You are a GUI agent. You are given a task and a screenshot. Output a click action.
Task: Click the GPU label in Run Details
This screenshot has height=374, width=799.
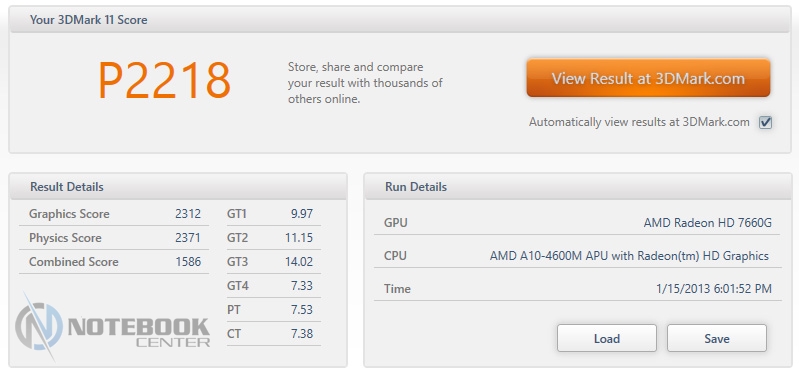tap(396, 223)
